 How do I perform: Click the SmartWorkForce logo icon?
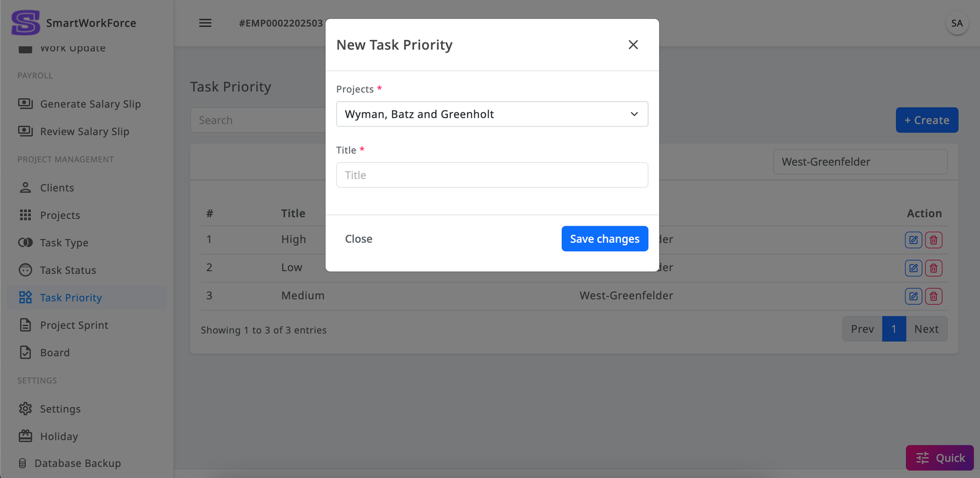point(26,23)
